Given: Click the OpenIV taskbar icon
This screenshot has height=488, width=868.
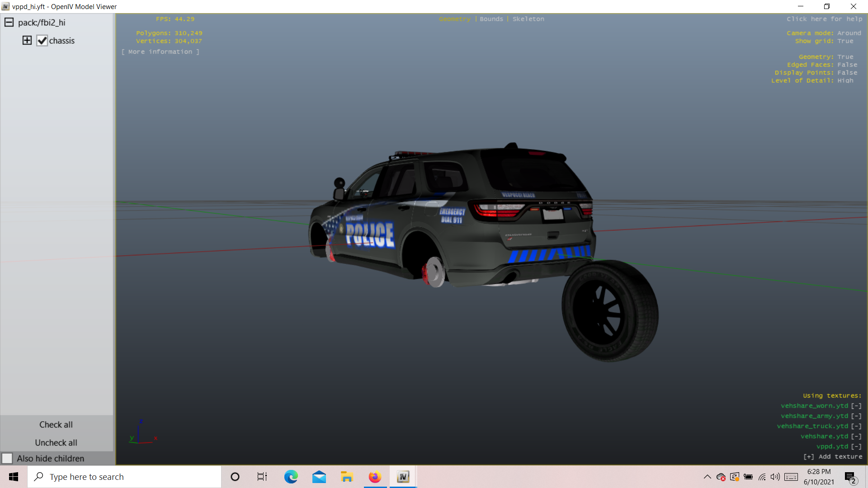Looking at the screenshot, I should click(x=403, y=477).
